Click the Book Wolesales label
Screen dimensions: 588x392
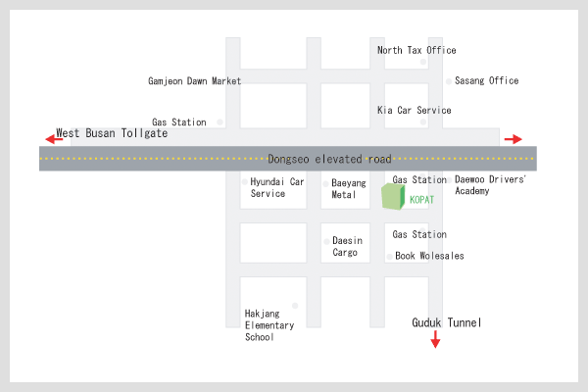click(x=429, y=257)
